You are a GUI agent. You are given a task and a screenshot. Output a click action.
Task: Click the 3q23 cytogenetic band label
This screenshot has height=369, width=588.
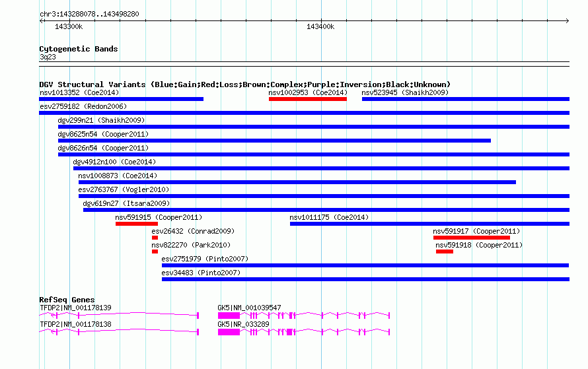click(48, 57)
